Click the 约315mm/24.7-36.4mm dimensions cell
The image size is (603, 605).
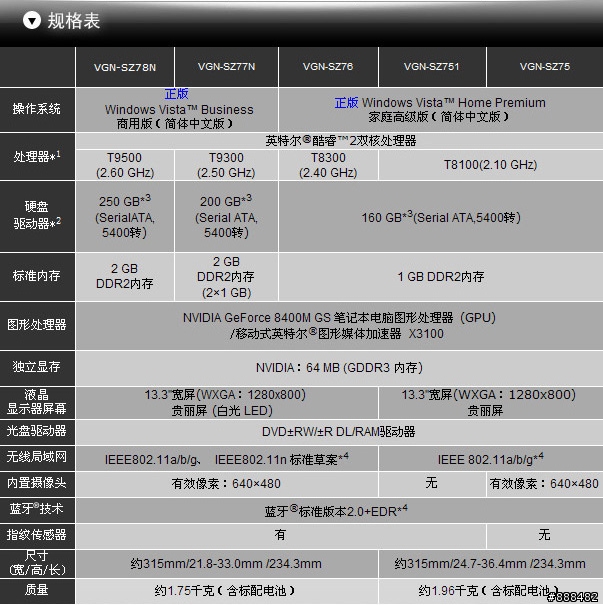coord(491,564)
